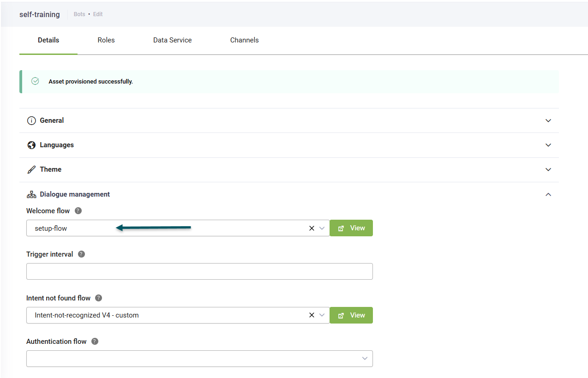The width and height of the screenshot is (588, 378).
Task: Click the Languages globe icon
Action: [31, 145]
